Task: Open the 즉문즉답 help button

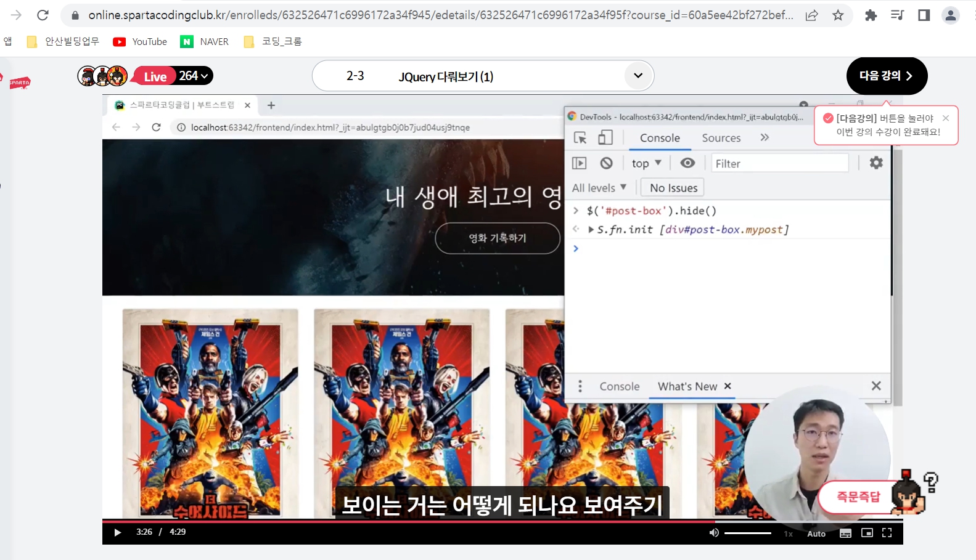Action: point(858,497)
